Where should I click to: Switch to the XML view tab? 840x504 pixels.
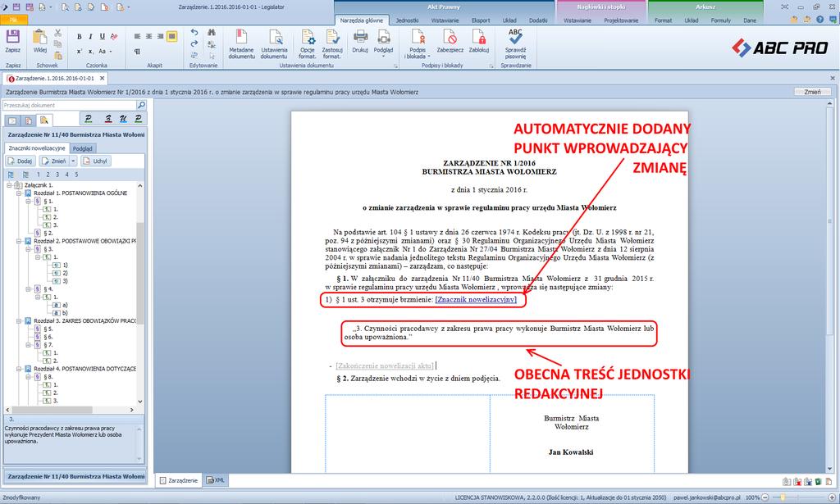click(216, 480)
